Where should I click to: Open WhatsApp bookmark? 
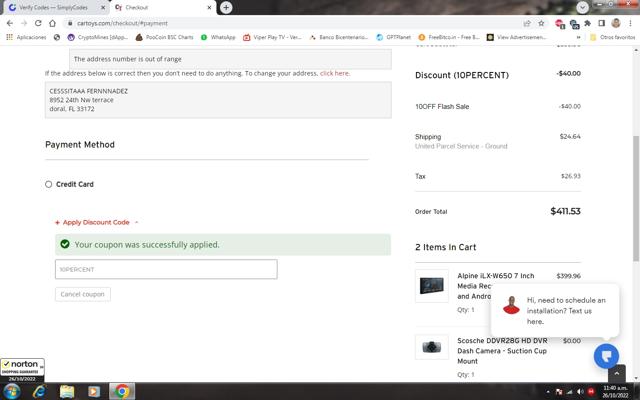tap(218, 37)
